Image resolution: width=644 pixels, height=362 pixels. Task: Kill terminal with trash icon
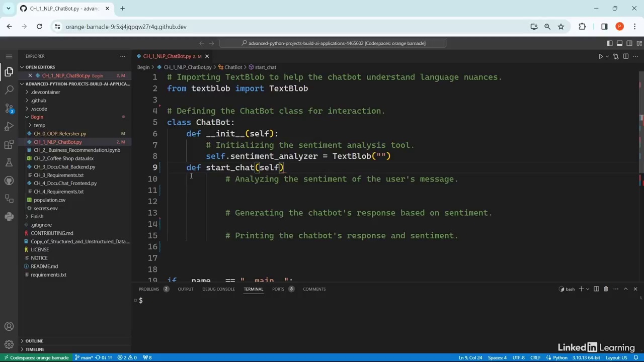point(606,289)
